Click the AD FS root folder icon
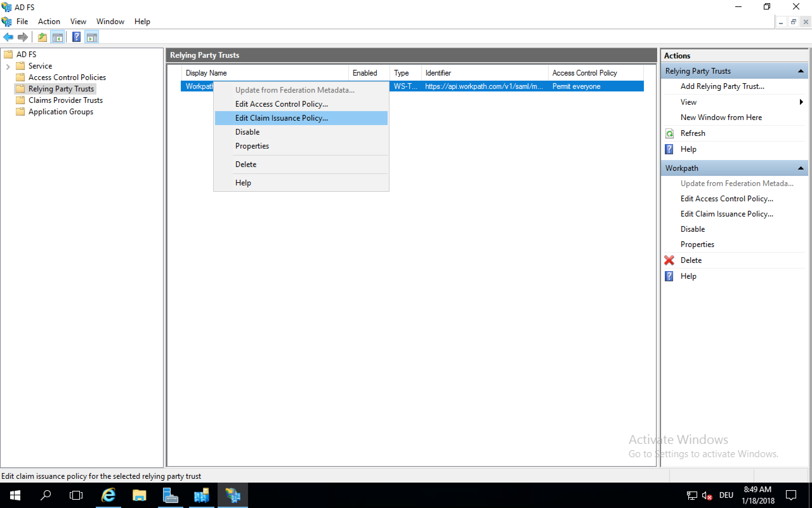Screen dimensions: 812x508 pos(8,54)
